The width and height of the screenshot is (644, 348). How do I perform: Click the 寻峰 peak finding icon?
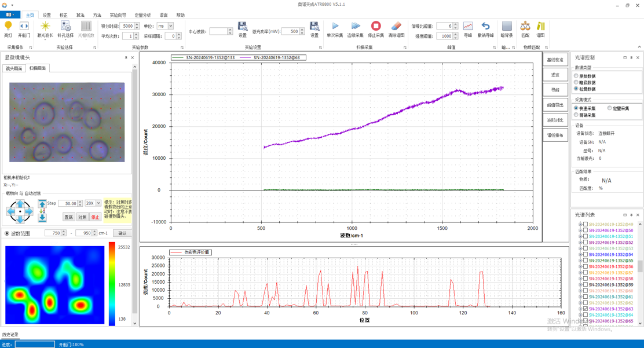coord(468,27)
